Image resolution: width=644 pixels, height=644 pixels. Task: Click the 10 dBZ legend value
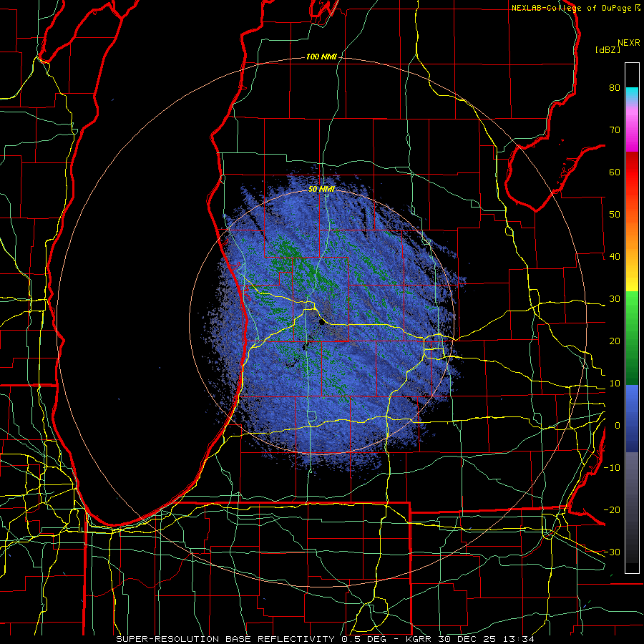(615, 384)
